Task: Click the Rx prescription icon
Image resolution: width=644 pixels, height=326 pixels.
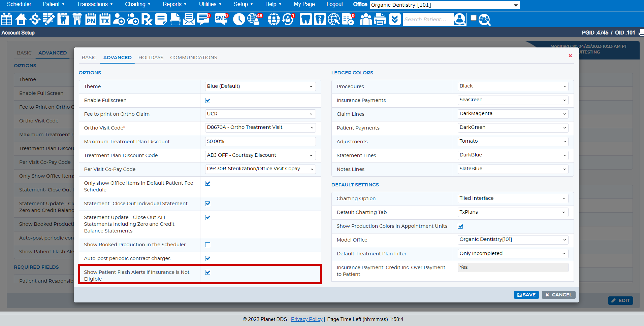Action: [x=147, y=19]
